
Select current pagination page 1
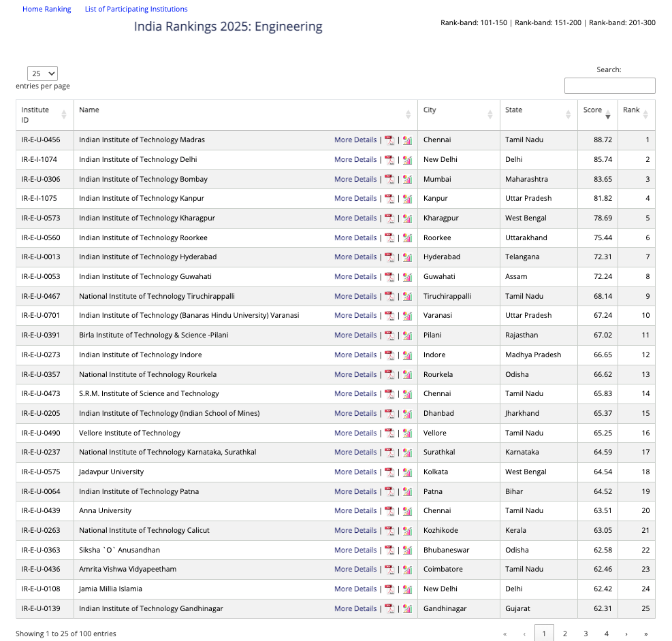point(544,634)
